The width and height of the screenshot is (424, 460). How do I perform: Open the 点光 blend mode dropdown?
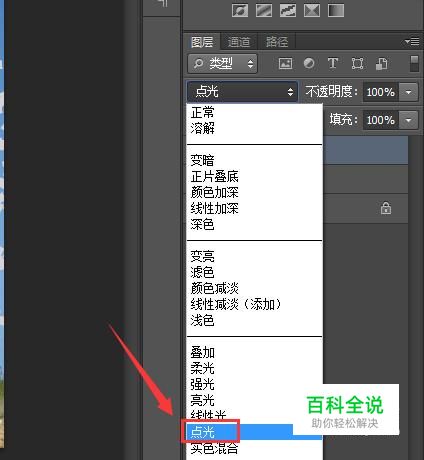(x=242, y=91)
